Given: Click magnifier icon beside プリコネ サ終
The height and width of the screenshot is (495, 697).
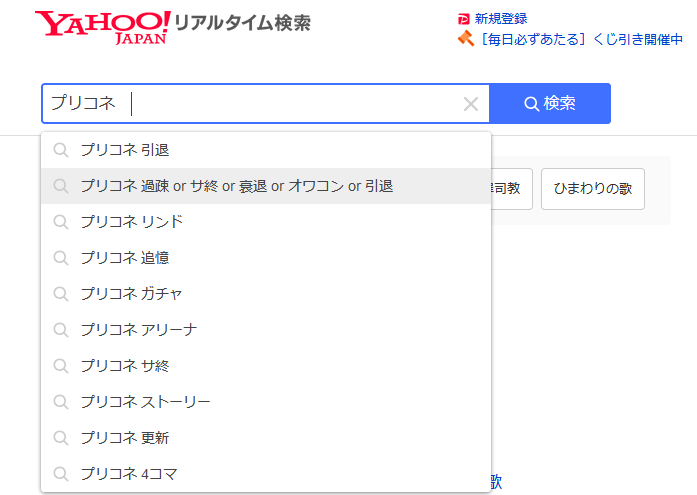Looking at the screenshot, I should pos(61,366).
